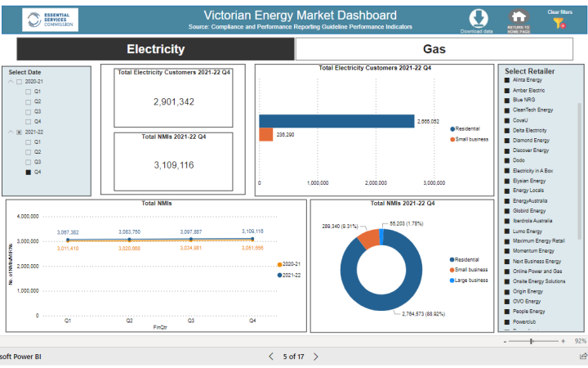Viewport: 588px width, 368px height.
Task: Click the retailer list vertical scrollbar
Action: [579, 171]
